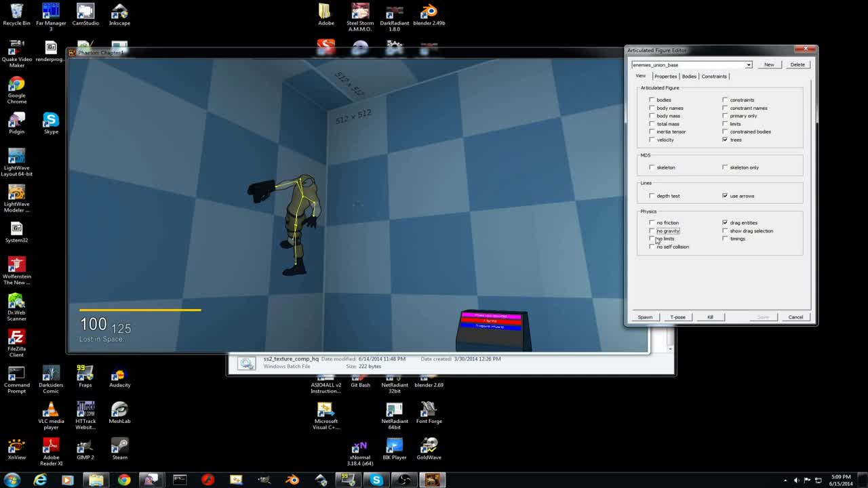Open the Git Bash desktop shortcut
The height and width of the screenshot is (488, 868).
tap(360, 380)
